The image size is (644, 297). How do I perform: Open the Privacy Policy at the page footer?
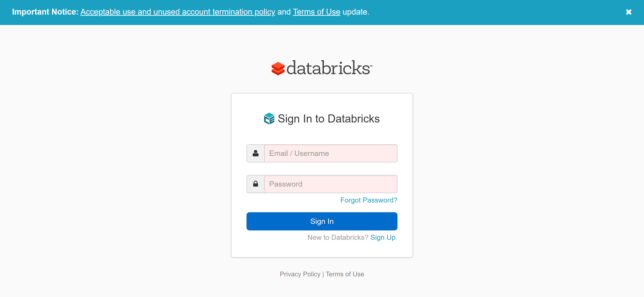coord(300,274)
